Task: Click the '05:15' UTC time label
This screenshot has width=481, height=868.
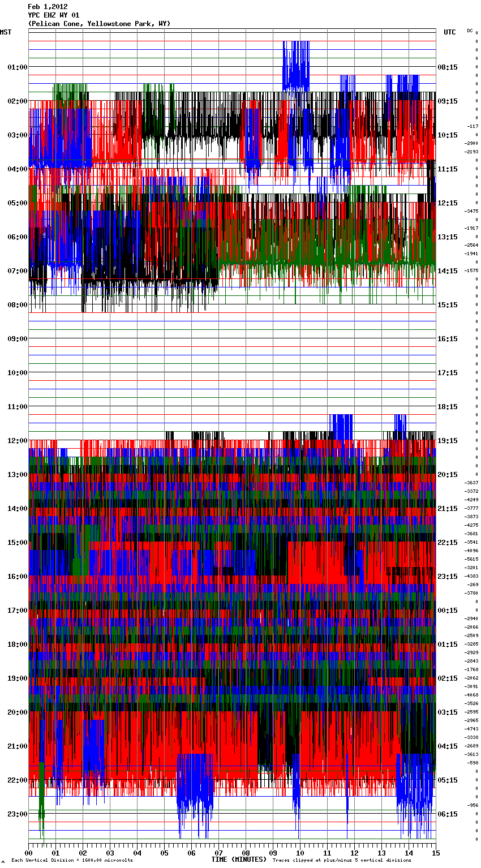Action: click(x=448, y=780)
